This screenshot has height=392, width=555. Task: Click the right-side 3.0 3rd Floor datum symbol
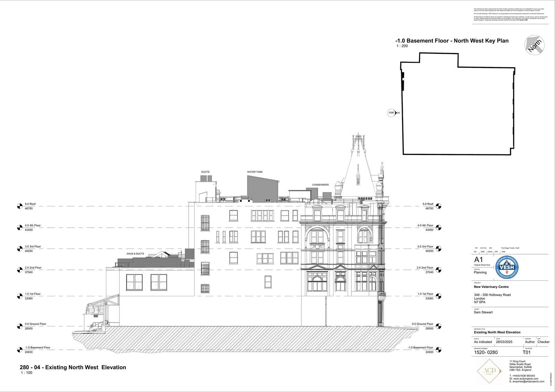point(438,249)
